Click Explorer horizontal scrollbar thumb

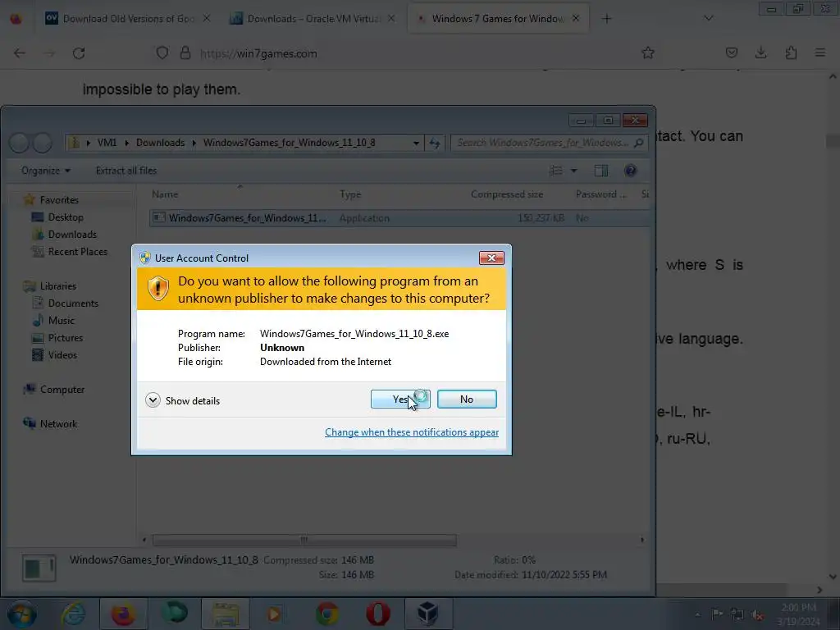[x=304, y=540]
